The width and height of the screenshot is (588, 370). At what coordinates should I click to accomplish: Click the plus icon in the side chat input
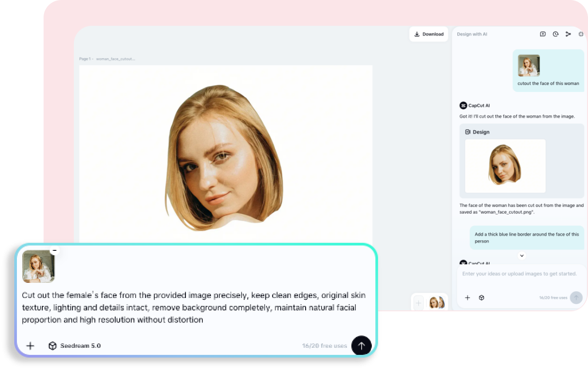tap(467, 298)
